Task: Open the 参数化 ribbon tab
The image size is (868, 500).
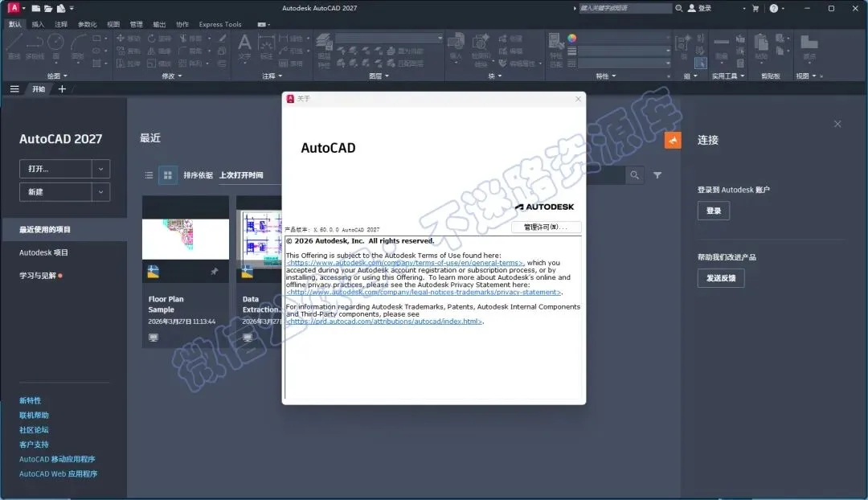Action: point(87,24)
